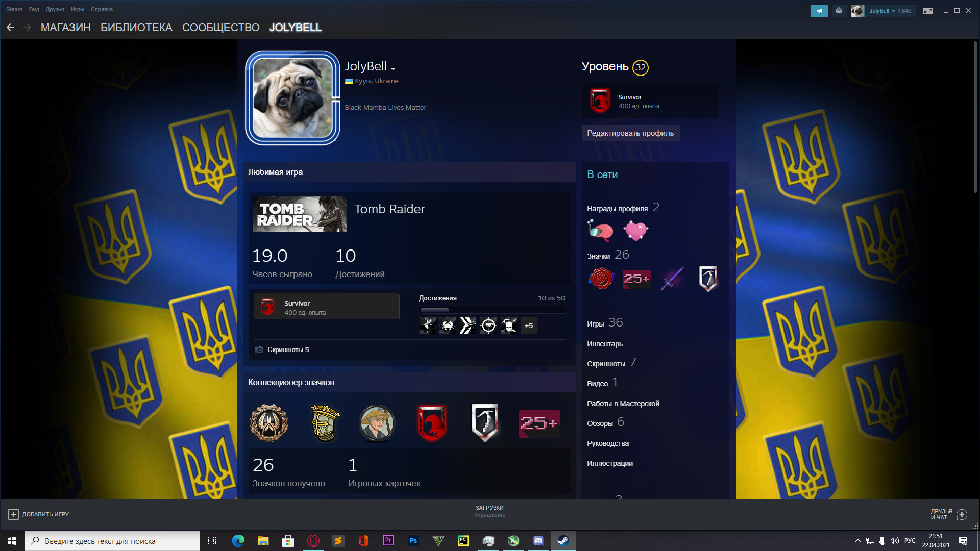The image size is (980, 551).
Task: Open Работы в Мастерской link
Action: [x=623, y=404]
